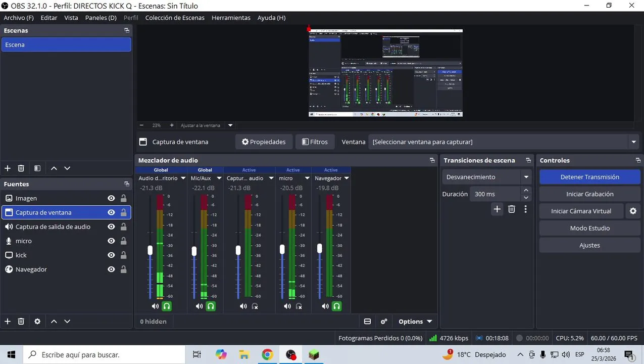Open the Editar menu
Viewport: 644px width, 364px height.
click(49, 18)
